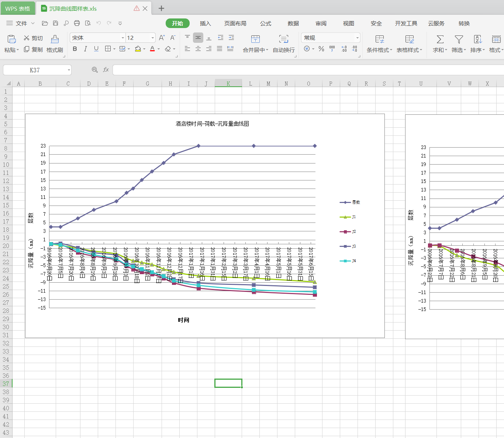
Task: Click the 剪切 cut button
Action: [x=33, y=38]
